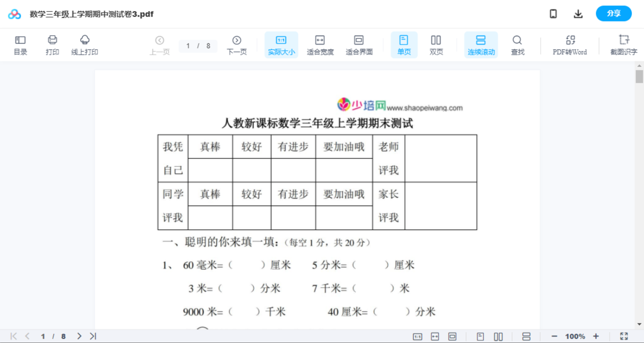Set zoom to 实际大小 actual size
This screenshot has height=343, width=644.
tap(281, 45)
